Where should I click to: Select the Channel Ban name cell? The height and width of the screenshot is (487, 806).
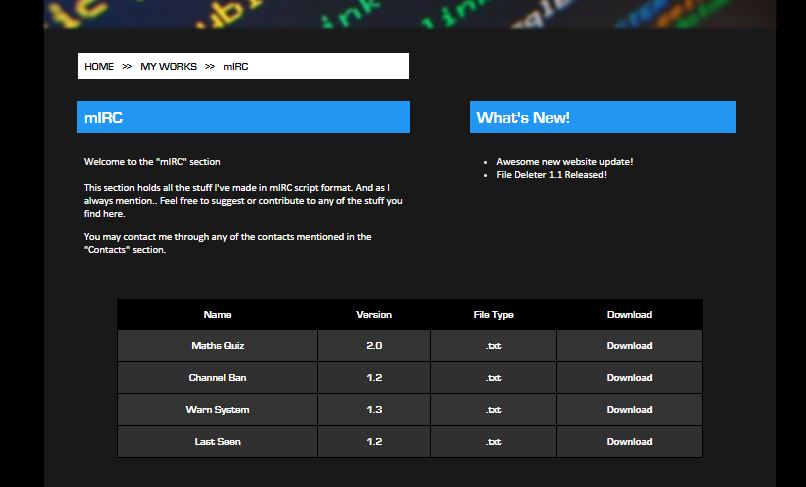217,377
